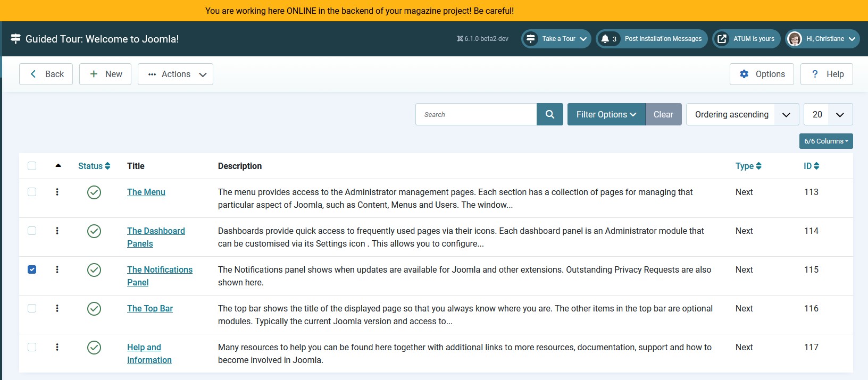Uncheck The Notifications Panel checkbox
Image resolution: width=868 pixels, height=380 pixels.
(x=32, y=269)
